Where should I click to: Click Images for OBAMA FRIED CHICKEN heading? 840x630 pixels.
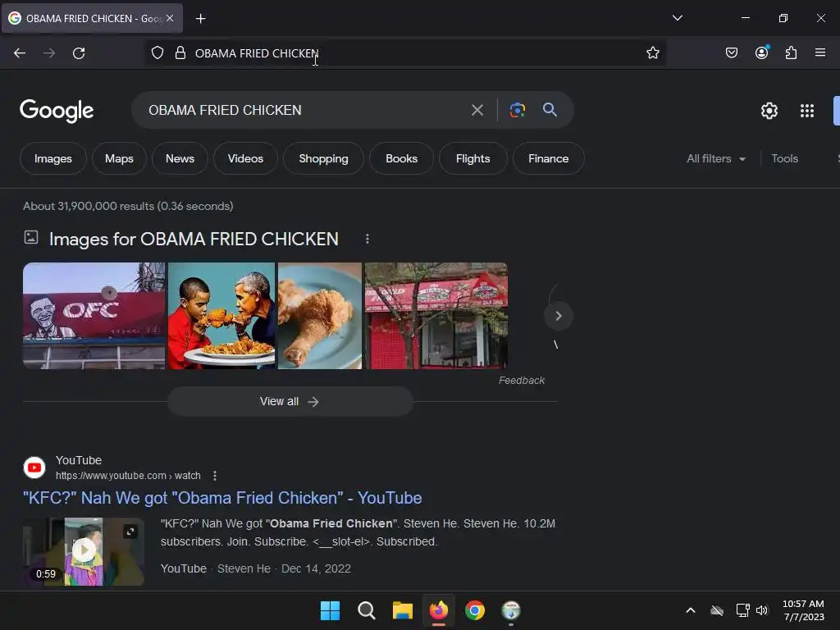point(194,239)
